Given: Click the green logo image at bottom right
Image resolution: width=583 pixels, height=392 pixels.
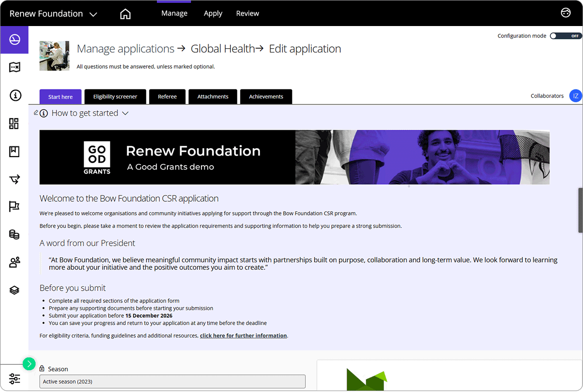Looking at the screenshot, I should (367, 379).
